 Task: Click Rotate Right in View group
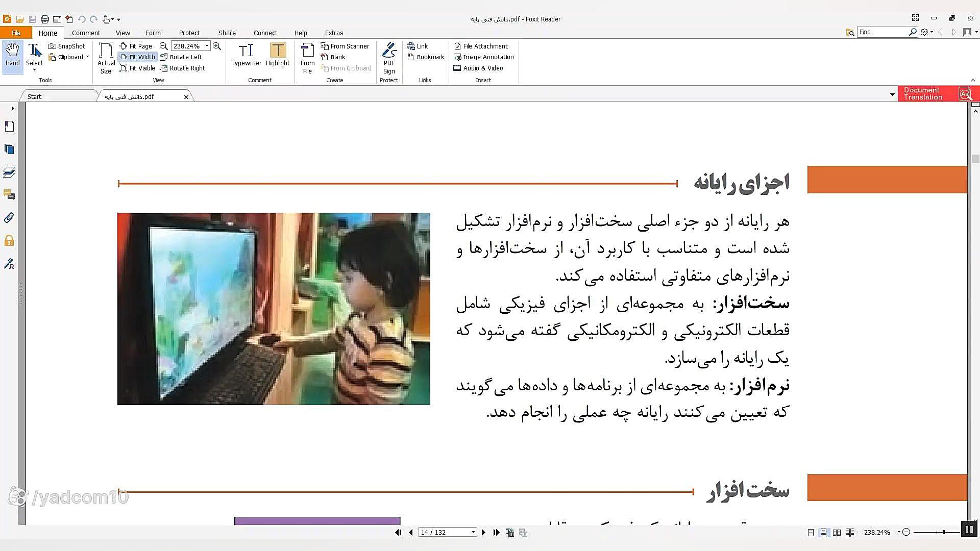[x=183, y=68]
